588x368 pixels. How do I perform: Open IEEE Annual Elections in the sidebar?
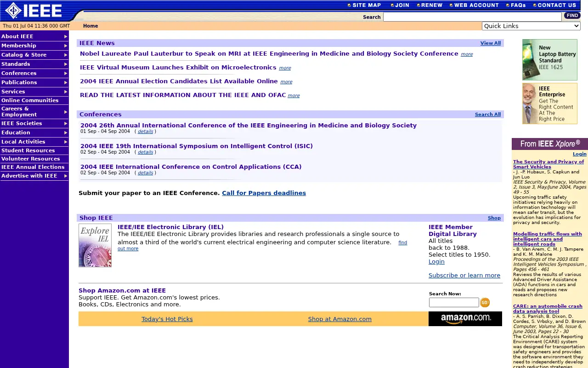click(34, 167)
